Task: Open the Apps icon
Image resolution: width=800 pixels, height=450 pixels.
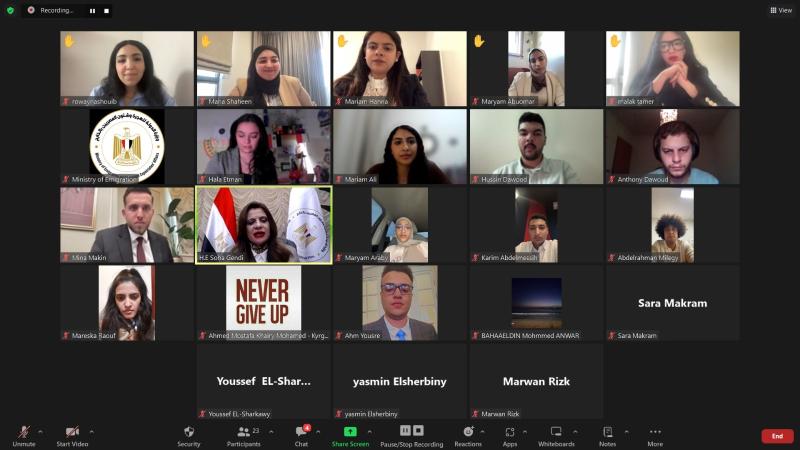Action: point(510,432)
